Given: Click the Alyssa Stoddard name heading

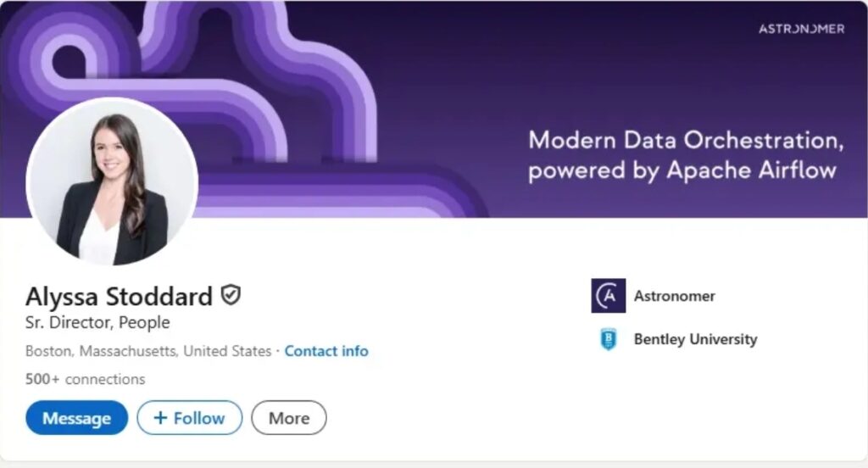Looking at the screenshot, I should coord(119,297).
